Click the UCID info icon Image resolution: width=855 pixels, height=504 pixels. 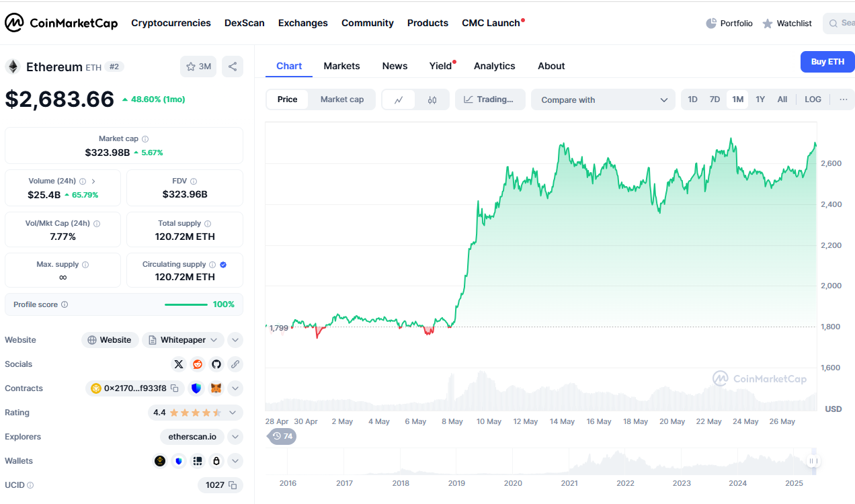[30, 485]
